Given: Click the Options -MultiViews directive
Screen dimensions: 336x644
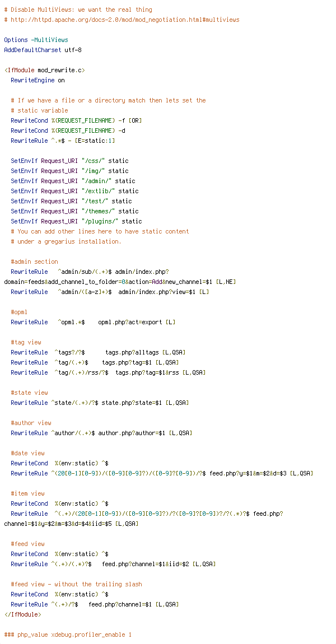Looking at the screenshot, I should 36,40.
